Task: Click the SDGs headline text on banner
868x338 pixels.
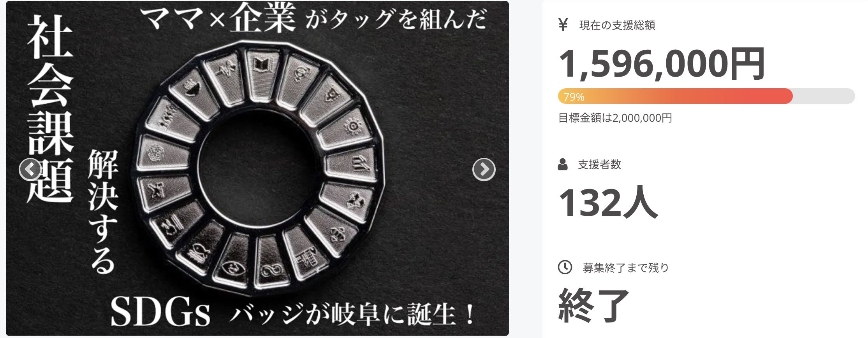Action: 160,312
